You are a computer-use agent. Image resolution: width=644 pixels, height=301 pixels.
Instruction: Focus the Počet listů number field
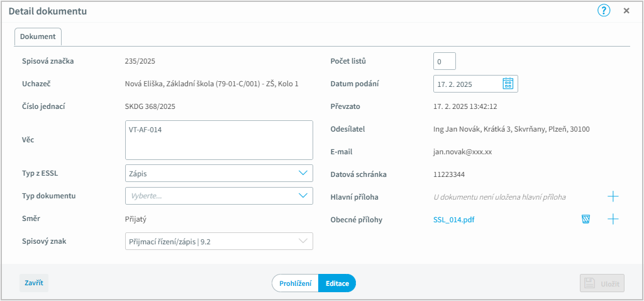click(x=445, y=61)
